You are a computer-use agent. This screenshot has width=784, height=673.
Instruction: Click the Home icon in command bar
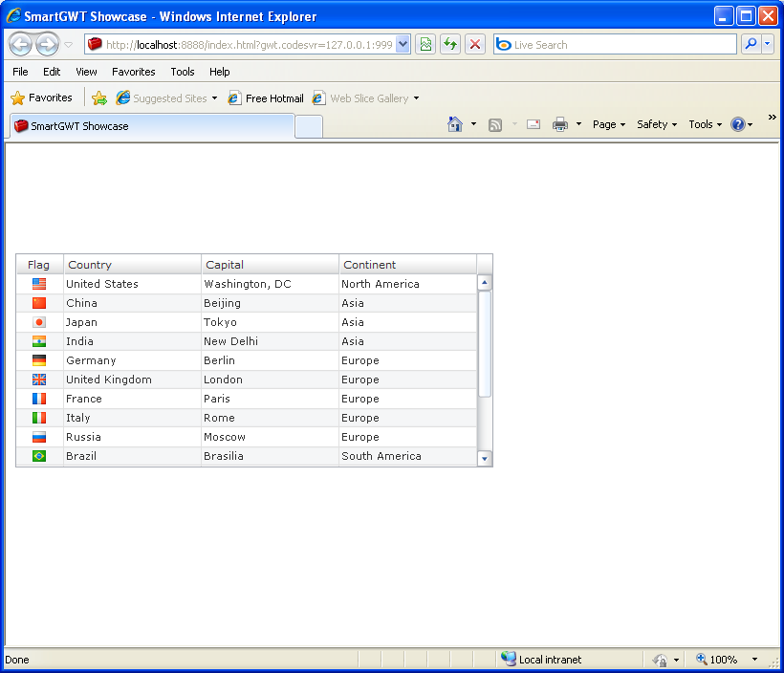point(454,124)
